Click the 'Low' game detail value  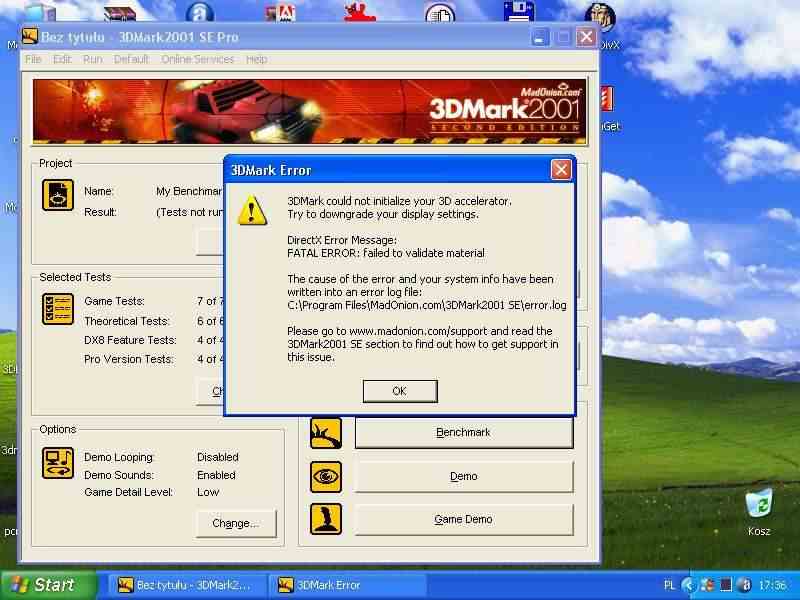pos(208,492)
